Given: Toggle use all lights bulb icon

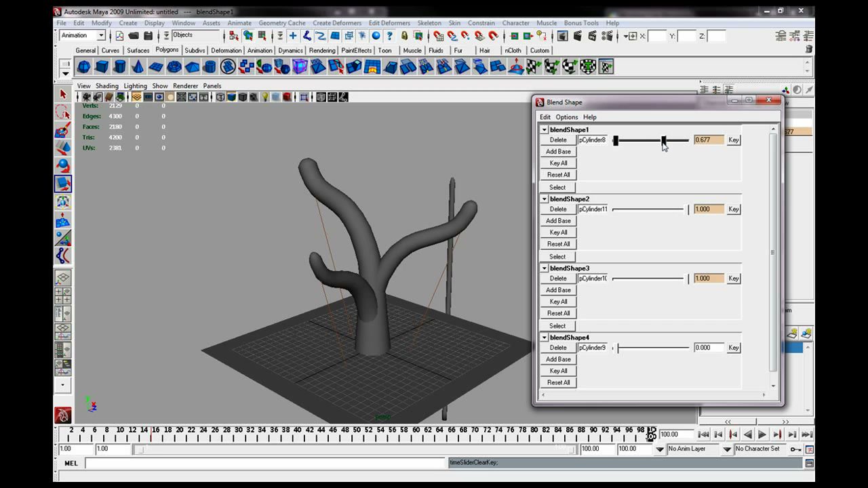Looking at the screenshot, I should (265, 97).
